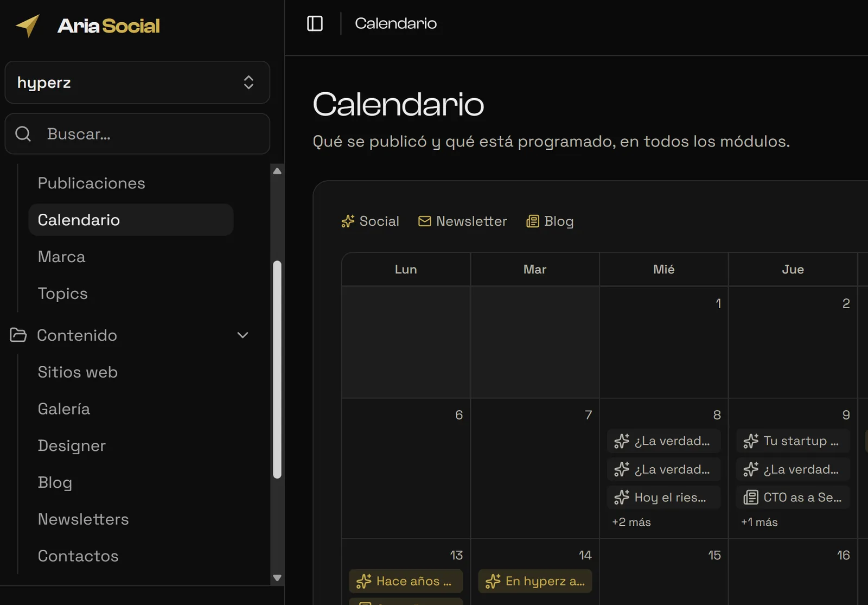Click sparkle icon of Hoy el ries... event

622,497
